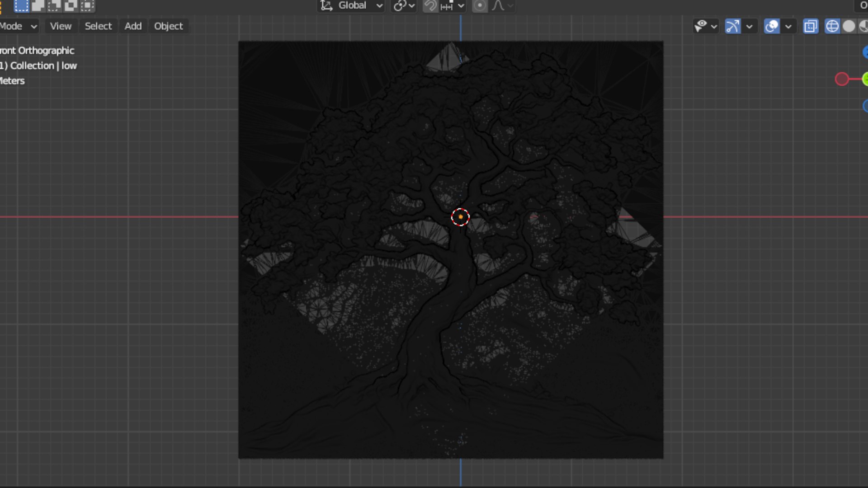
Task: Toggle Show Overlays button
Action: pyautogui.click(x=772, y=26)
